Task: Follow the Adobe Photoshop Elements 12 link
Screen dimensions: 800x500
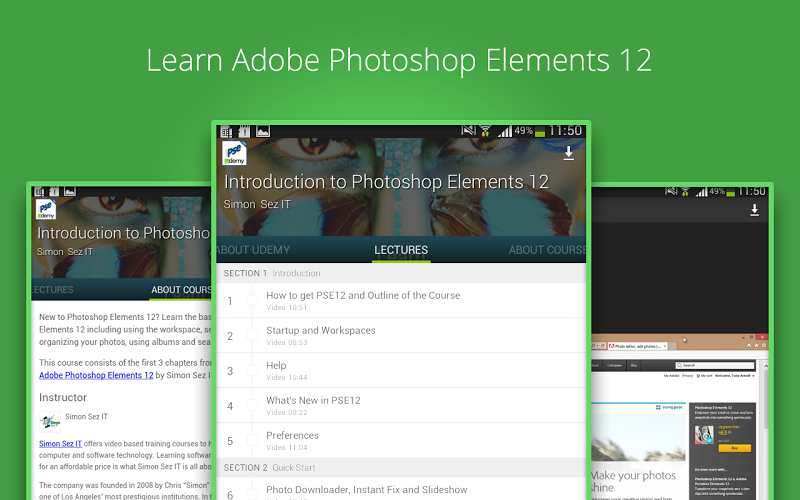Action: 96,375
